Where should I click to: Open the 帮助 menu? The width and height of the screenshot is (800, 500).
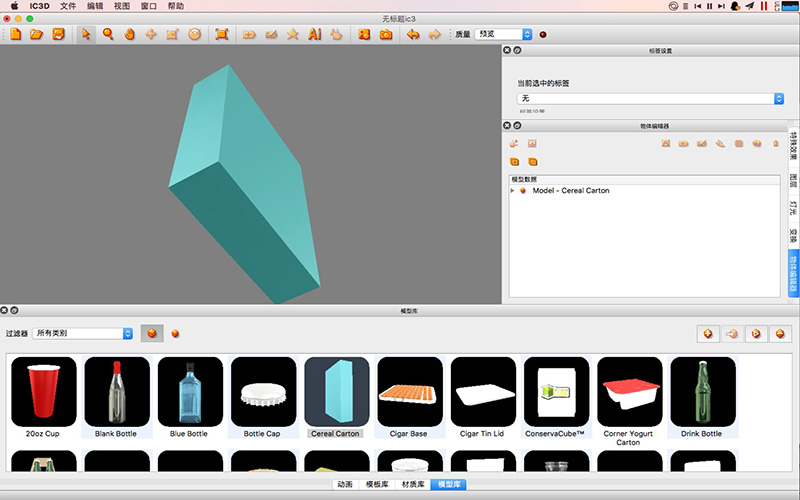point(176,6)
